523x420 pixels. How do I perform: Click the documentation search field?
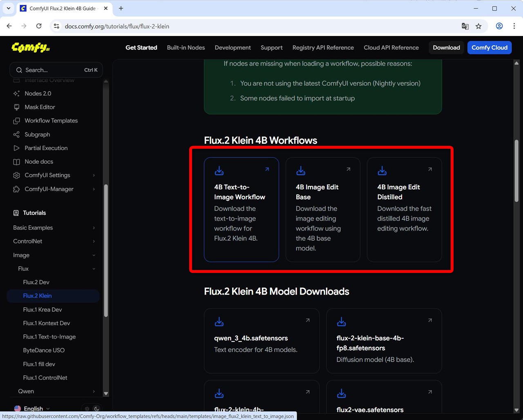(x=56, y=70)
